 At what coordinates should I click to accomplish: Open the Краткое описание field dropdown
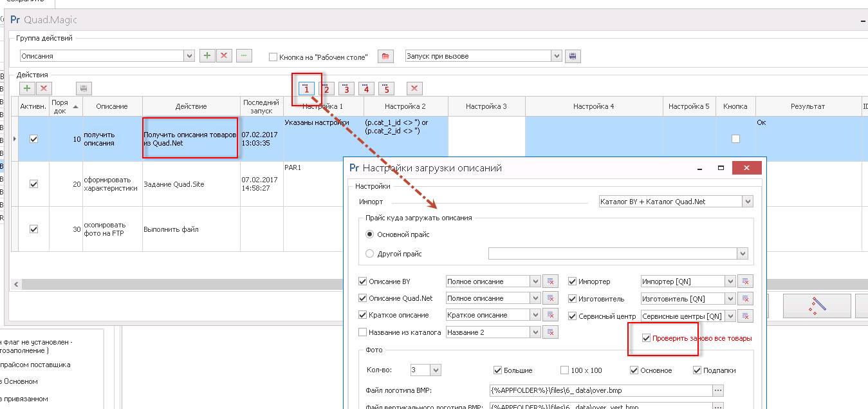point(535,315)
